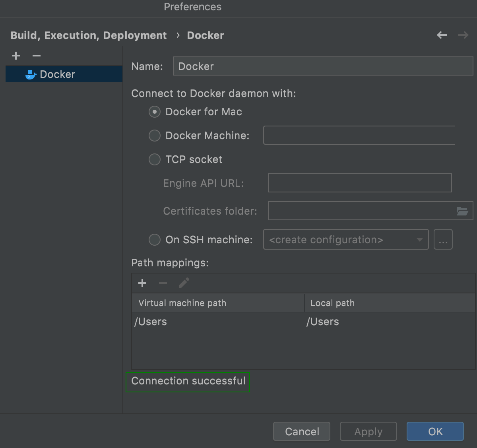Add a new Docker configuration

tap(16, 56)
